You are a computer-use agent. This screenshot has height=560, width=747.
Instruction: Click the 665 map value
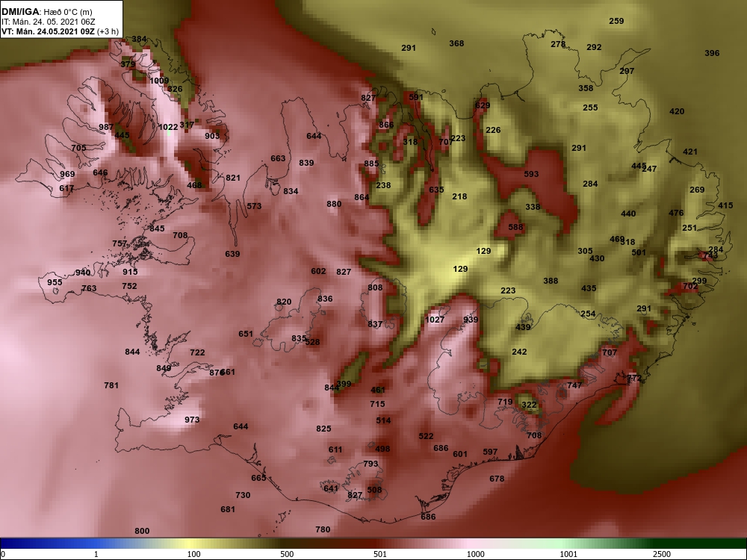[x=258, y=478]
